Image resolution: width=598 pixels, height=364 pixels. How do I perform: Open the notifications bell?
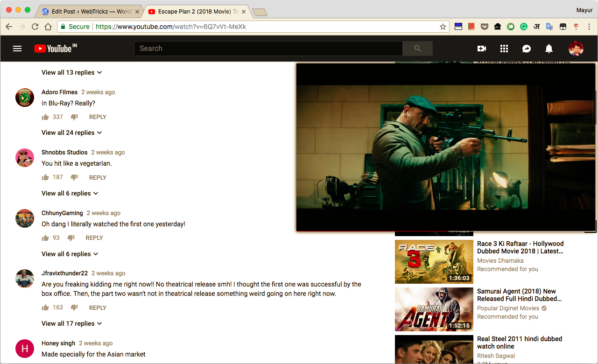tap(549, 49)
